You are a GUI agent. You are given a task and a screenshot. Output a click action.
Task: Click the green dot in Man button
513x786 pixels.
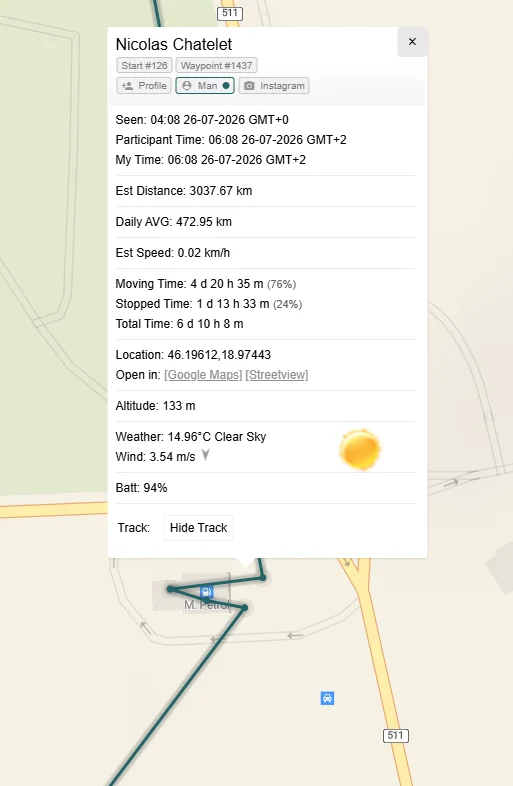tap(226, 86)
